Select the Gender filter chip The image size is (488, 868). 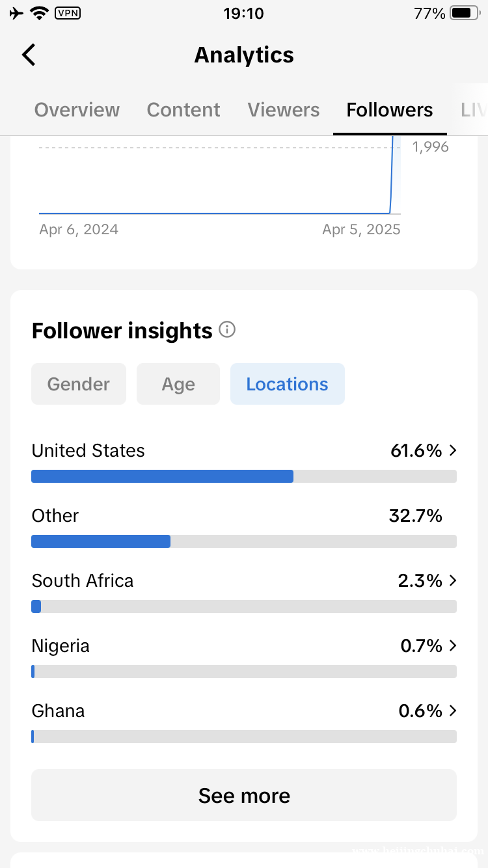point(79,384)
